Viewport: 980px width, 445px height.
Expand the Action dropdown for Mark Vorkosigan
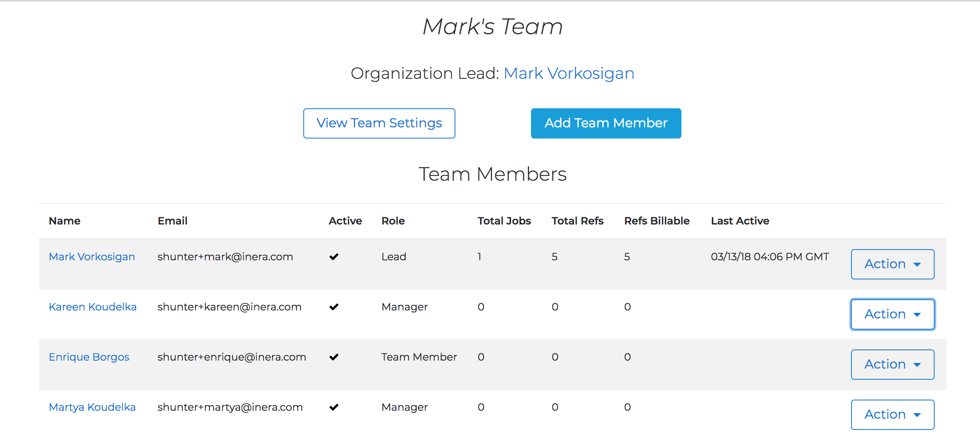point(892,264)
